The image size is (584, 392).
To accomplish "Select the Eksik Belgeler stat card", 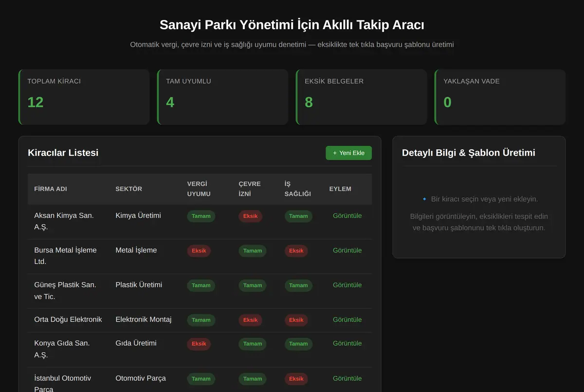I will tap(361, 97).
